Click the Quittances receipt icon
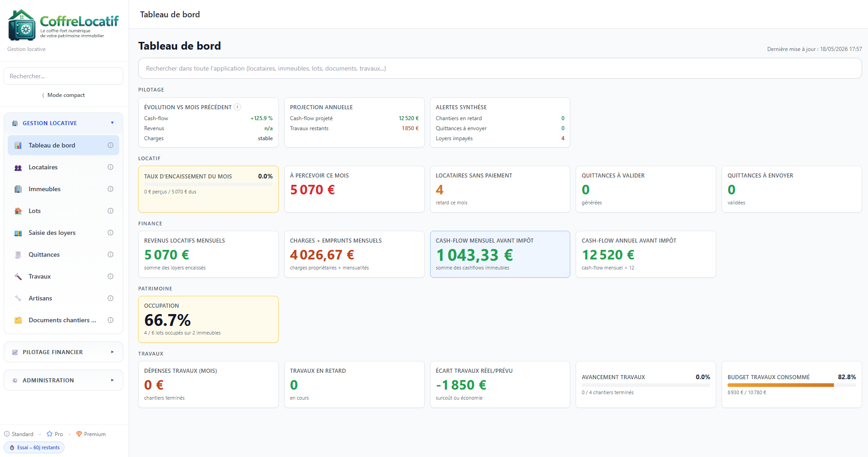 (x=18, y=254)
